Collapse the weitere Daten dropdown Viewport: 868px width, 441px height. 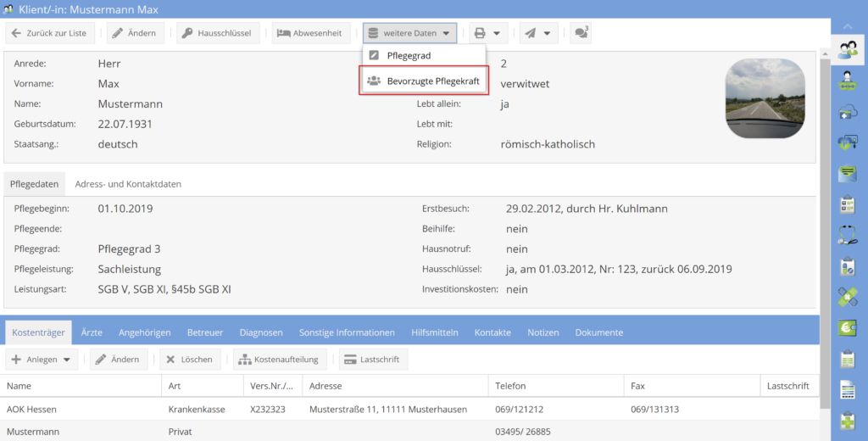click(409, 33)
